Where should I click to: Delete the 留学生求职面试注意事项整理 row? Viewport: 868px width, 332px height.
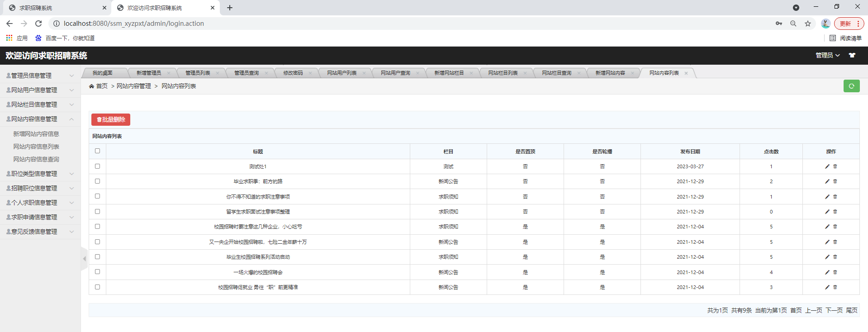point(835,212)
